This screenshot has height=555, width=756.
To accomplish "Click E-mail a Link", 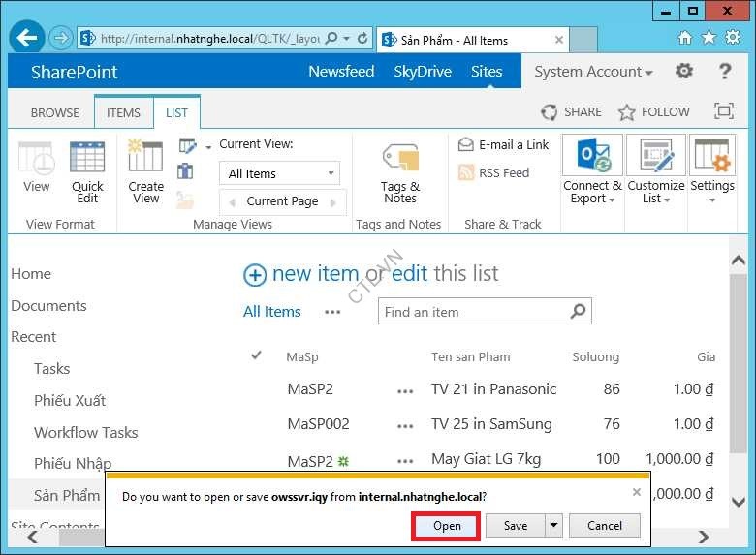I will pyautogui.click(x=503, y=144).
